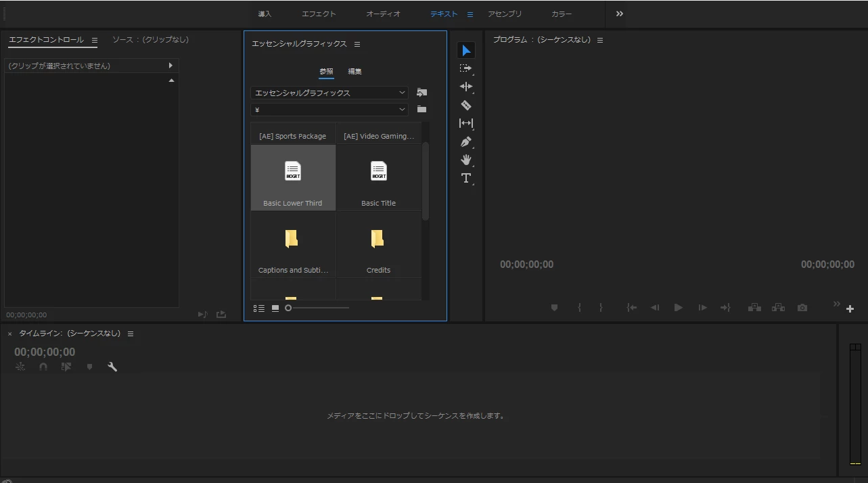Image resolution: width=868 pixels, height=483 pixels.
Task: Switch to オーディオ workspace
Action: (383, 14)
